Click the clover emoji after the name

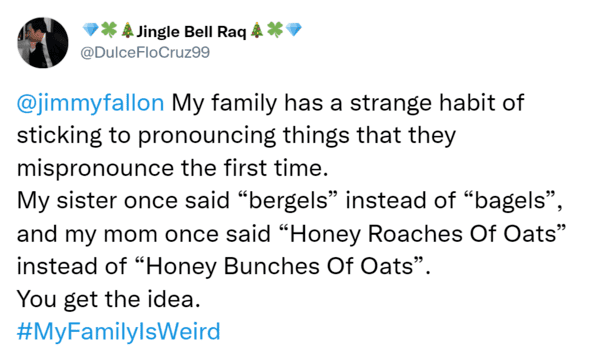(275, 30)
